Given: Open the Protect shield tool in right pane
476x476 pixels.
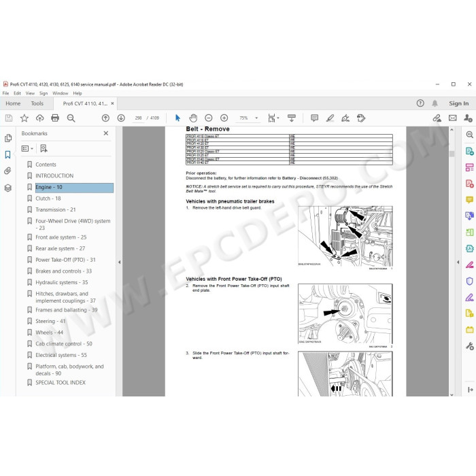Looking at the screenshot, I should (470, 281).
